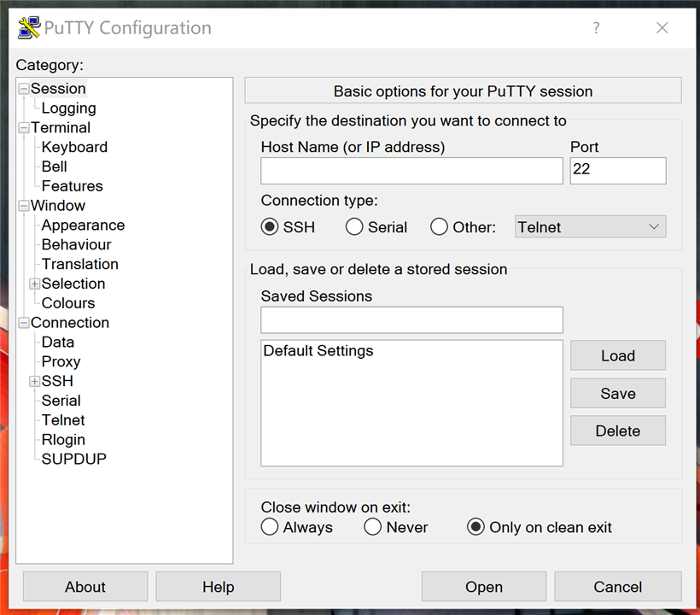The height and width of the screenshot is (615, 700).
Task: Open the Logging category
Action: (68, 108)
